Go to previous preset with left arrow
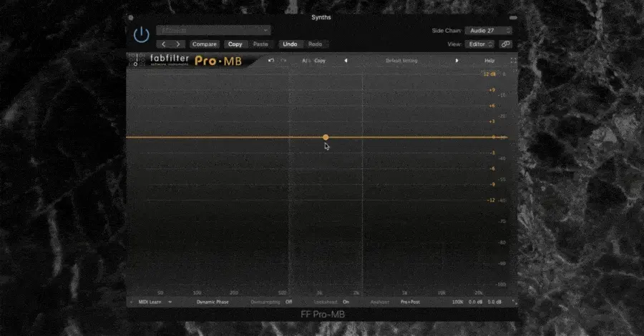This screenshot has width=644, height=336. tap(163, 44)
